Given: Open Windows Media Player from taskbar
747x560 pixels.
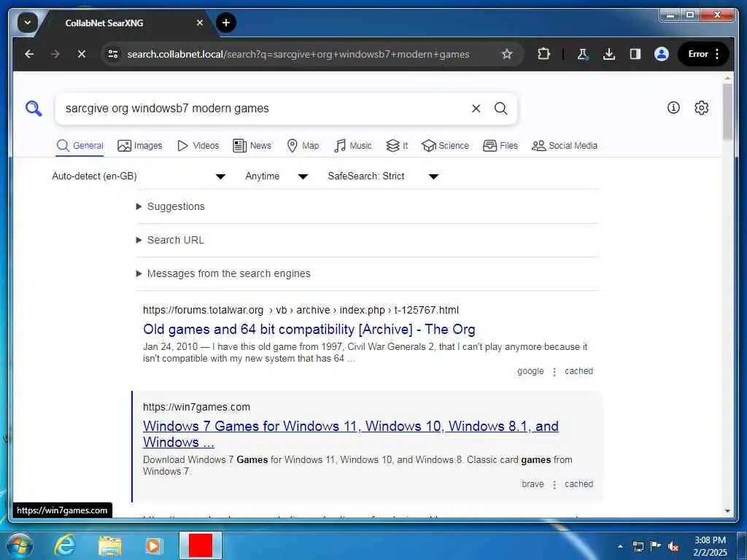Looking at the screenshot, I should pyautogui.click(x=153, y=545).
